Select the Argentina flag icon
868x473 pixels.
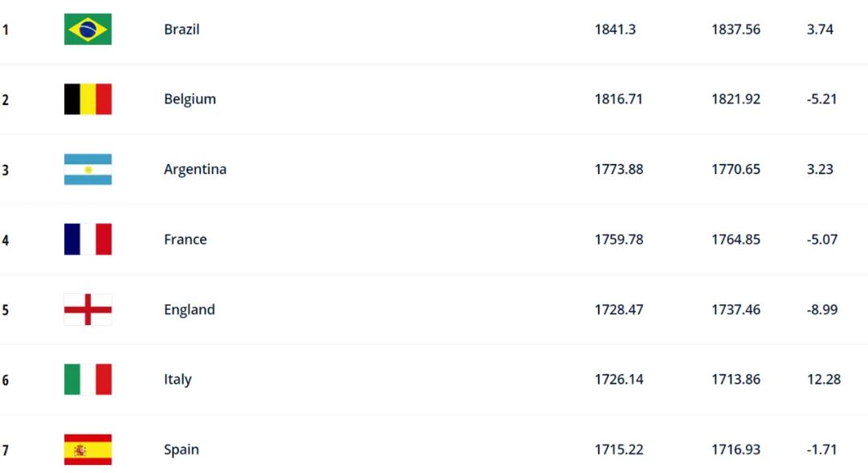click(88, 169)
